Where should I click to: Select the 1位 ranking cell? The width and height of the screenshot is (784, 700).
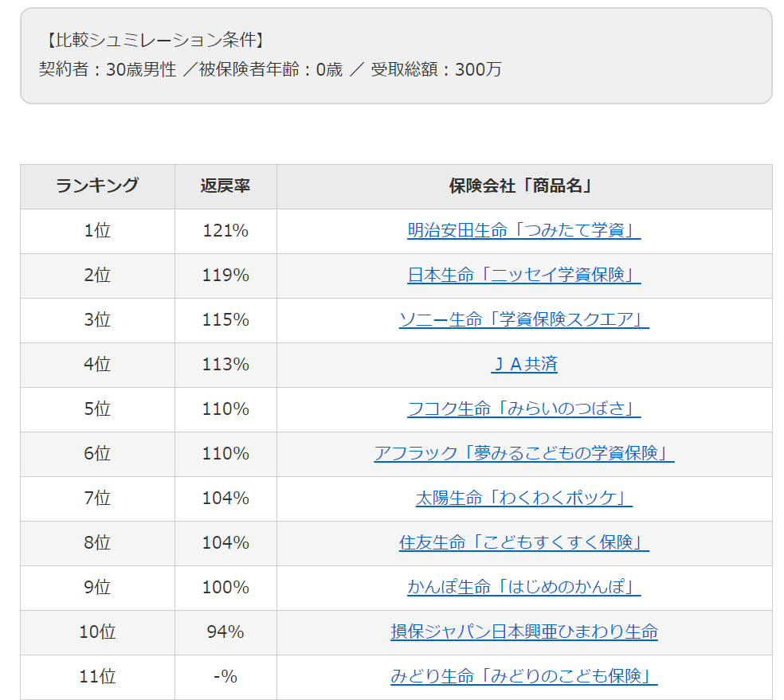(97, 231)
